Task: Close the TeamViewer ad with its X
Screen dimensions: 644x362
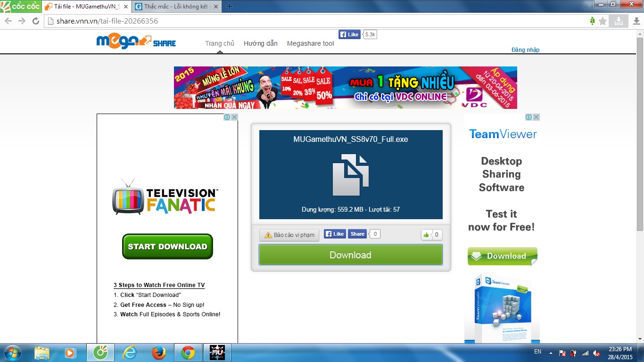Action: [x=536, y=117]
